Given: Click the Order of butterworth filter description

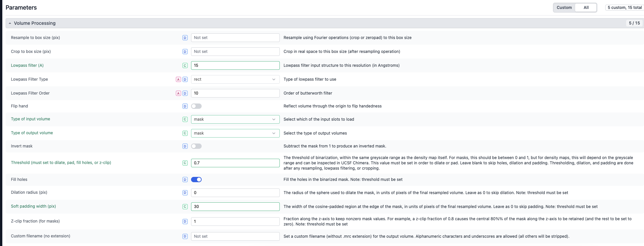Looking at the screenshot, I should point(308,93).
